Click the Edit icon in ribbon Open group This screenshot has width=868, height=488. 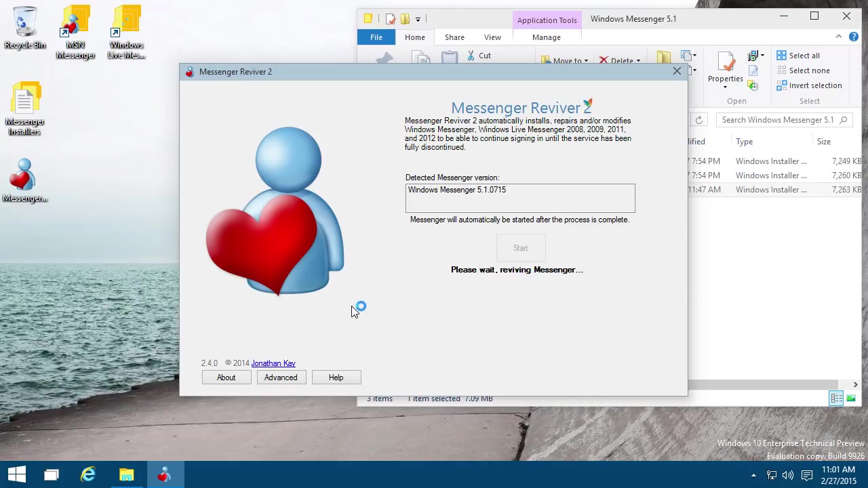753,70
